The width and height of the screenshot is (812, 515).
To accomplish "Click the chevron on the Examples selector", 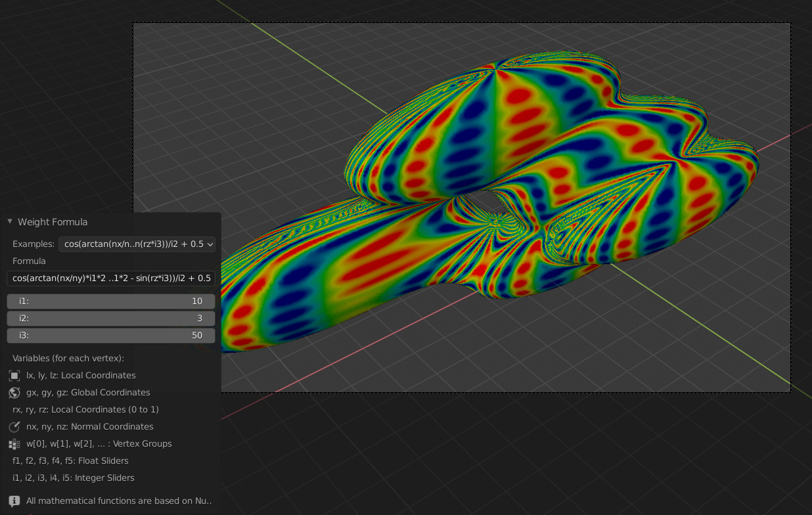I will [x=209, y=244].
